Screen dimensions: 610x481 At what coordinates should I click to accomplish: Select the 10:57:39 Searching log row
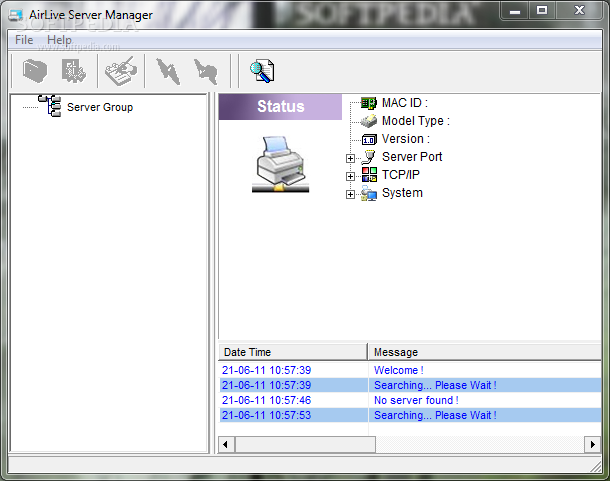pos(410,385)
